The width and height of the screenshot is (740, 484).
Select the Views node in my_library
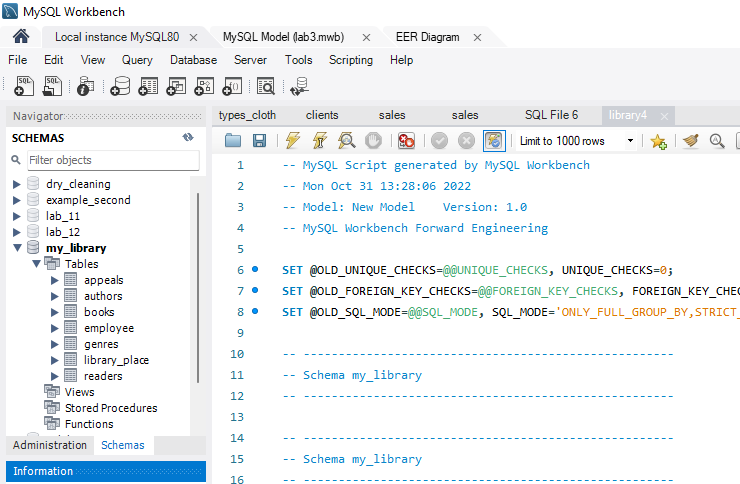point(79,392)
